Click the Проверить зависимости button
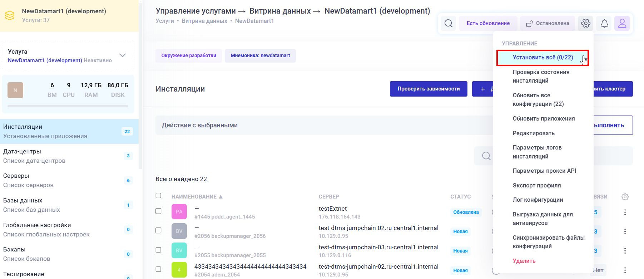 pyautogui.click(x=428, y=89)
